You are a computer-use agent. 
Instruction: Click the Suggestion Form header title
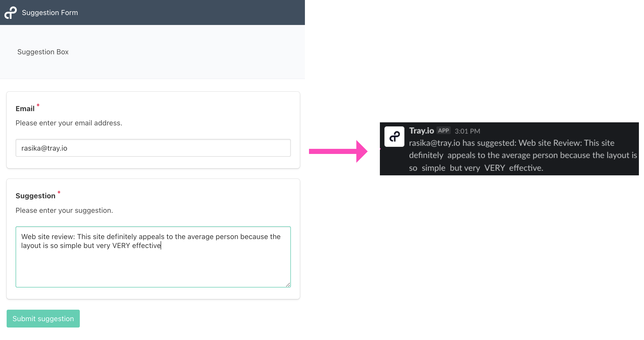50,12
